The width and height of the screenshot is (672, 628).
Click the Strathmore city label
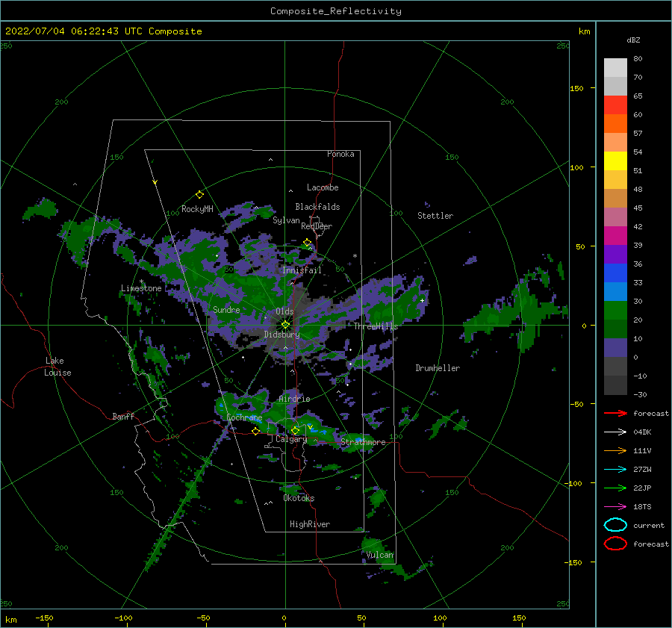click(363, 442)
